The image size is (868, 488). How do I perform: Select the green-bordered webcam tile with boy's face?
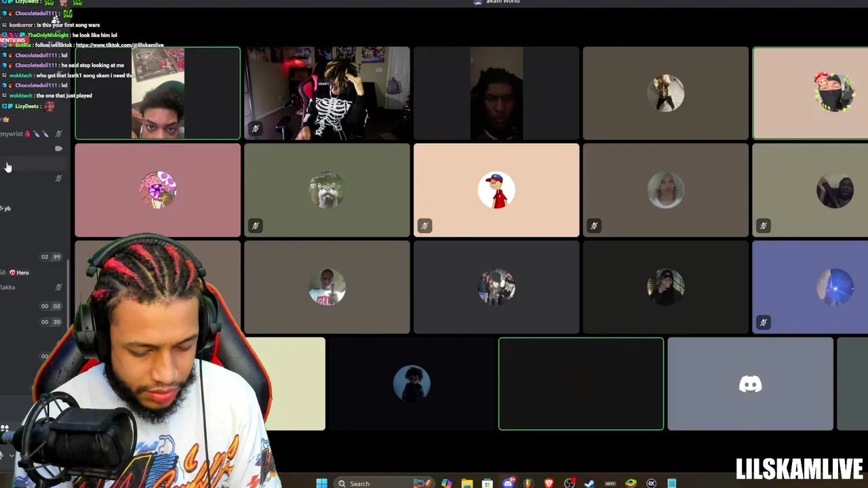pos(157,93)
